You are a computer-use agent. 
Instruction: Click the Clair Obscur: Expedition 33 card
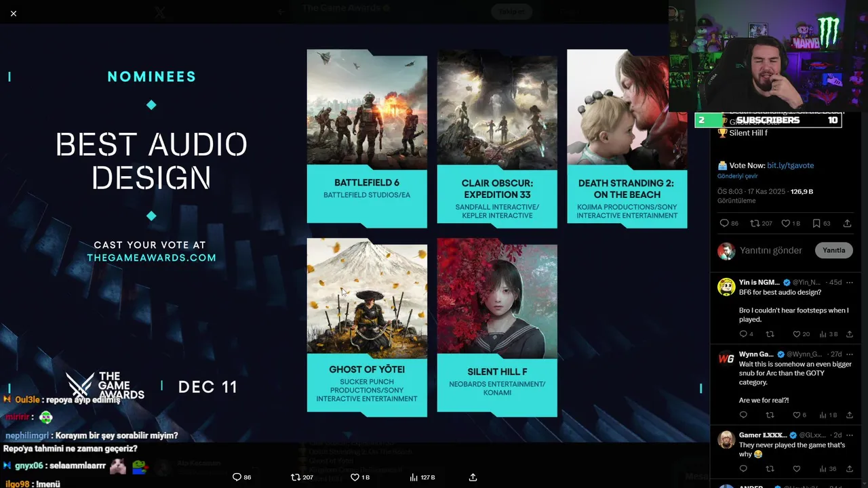point(497,139)
